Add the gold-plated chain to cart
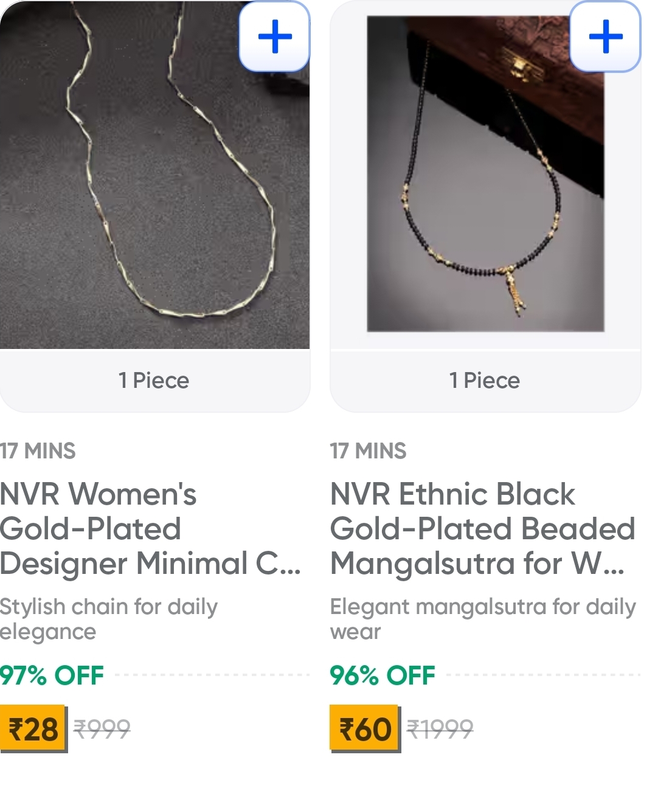The height and width of the screenshot is (794, 672). [275, 36]
